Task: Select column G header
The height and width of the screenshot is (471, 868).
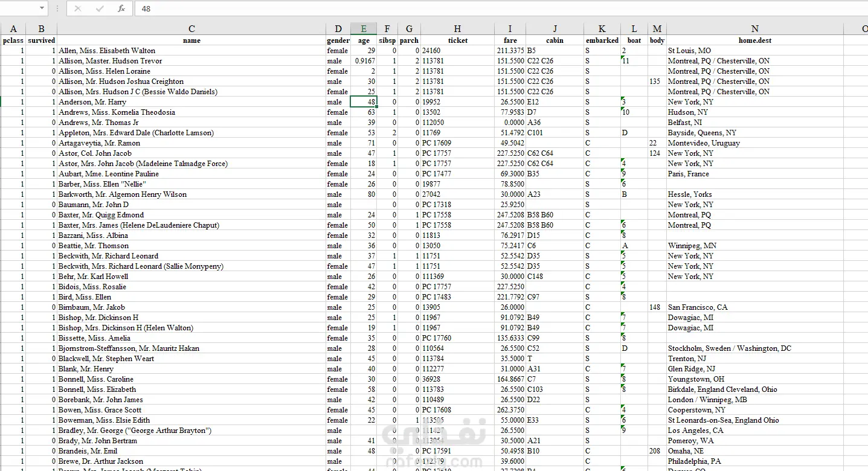Action: (409, 28)
